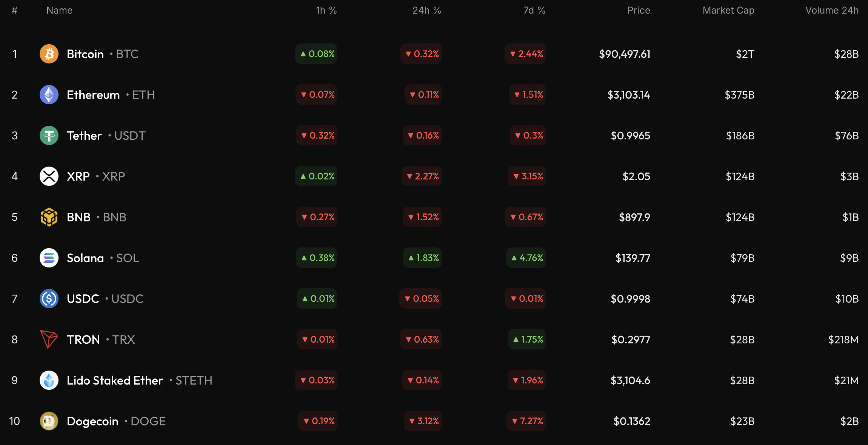Click TRON's green 1.75% badge

coord(527,340)
